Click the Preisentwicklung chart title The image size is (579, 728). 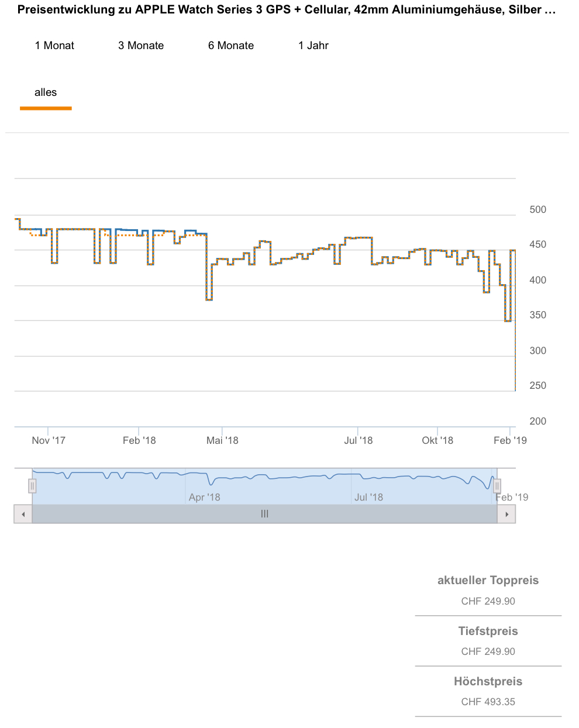coord(287,10)
